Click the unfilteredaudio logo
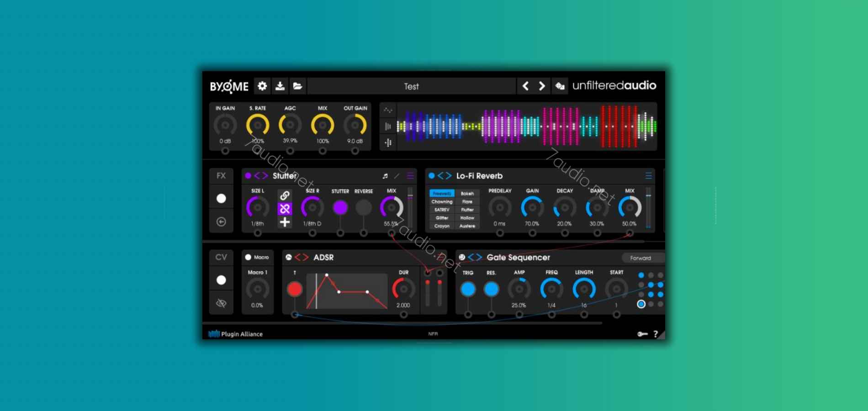 [x=614, y=85]
